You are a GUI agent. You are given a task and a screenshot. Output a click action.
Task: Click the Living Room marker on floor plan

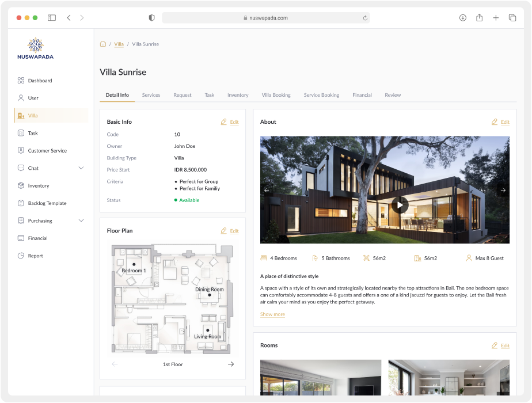pyautogui.click(x=208, y=330)
